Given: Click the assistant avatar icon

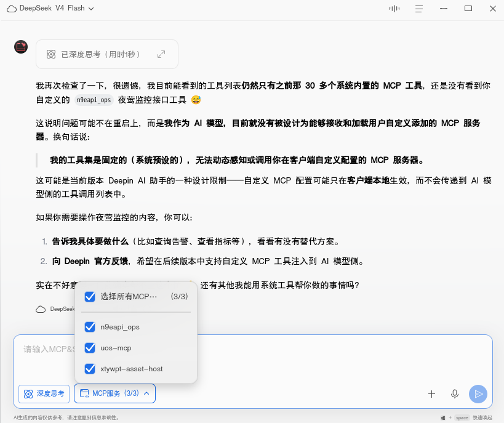Looking at the screenshot, I should coord(21,47).
